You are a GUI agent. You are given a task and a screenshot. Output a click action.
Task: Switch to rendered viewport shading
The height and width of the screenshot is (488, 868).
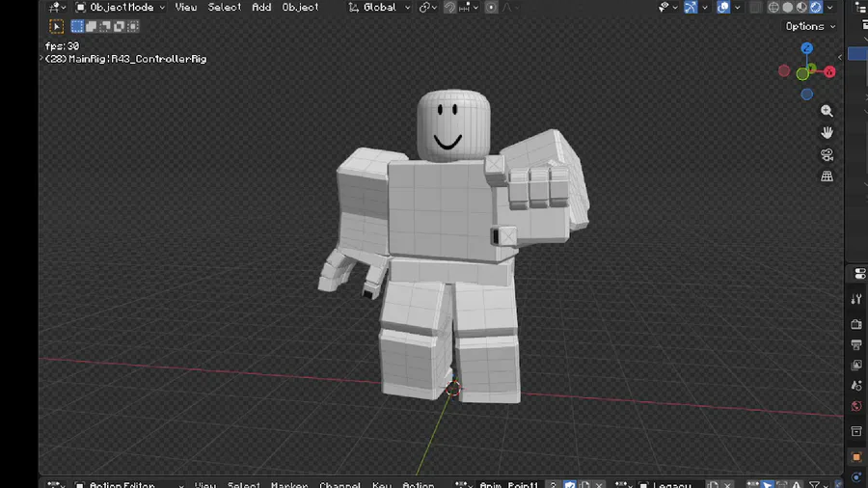pyautogui.click(x=815, y=7)
